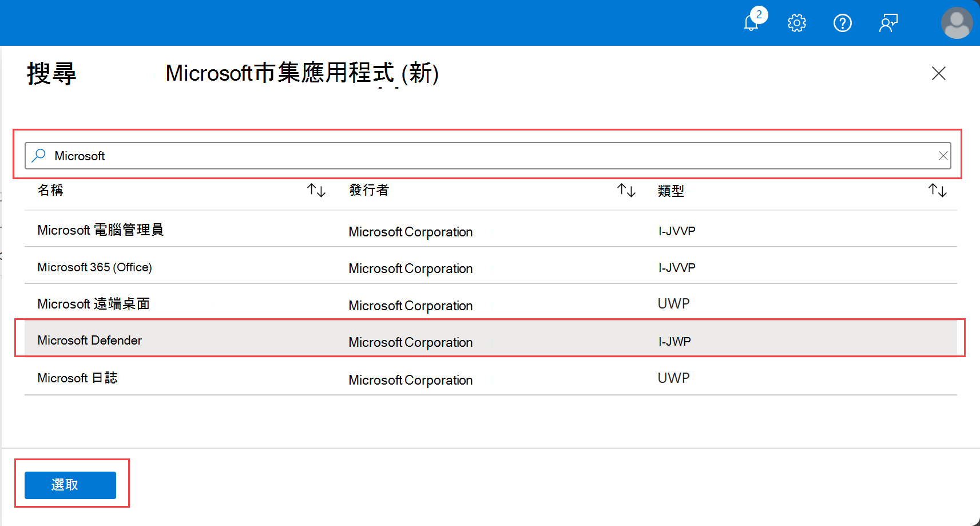
Task: Click the magnifier icon in search box
Action: [39, 156]
